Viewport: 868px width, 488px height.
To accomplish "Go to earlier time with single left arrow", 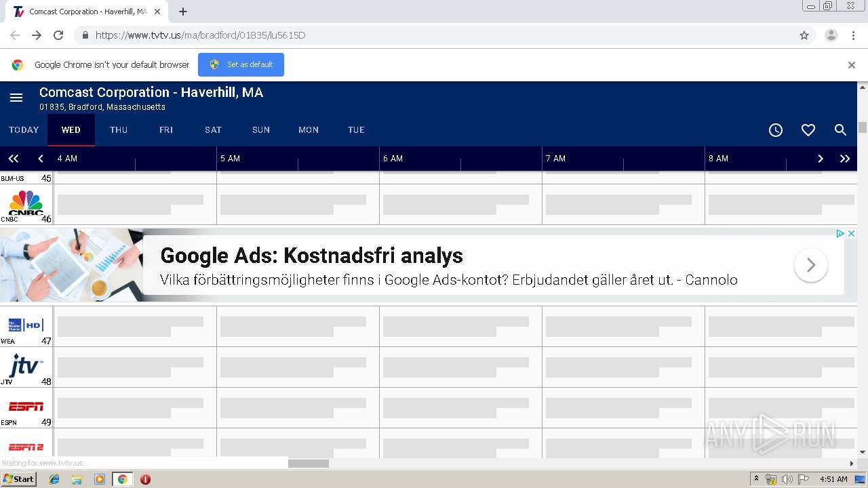I will click(41, 159).
